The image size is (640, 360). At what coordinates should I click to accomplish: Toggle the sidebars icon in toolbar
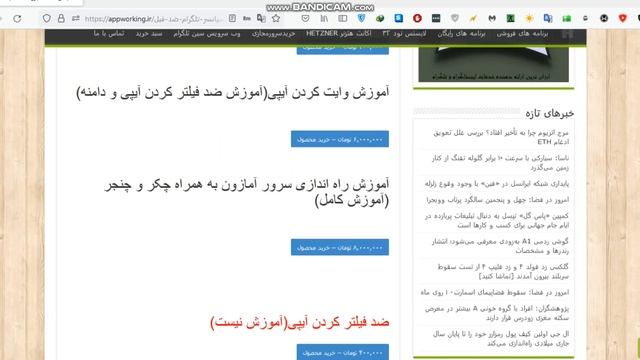343,18
